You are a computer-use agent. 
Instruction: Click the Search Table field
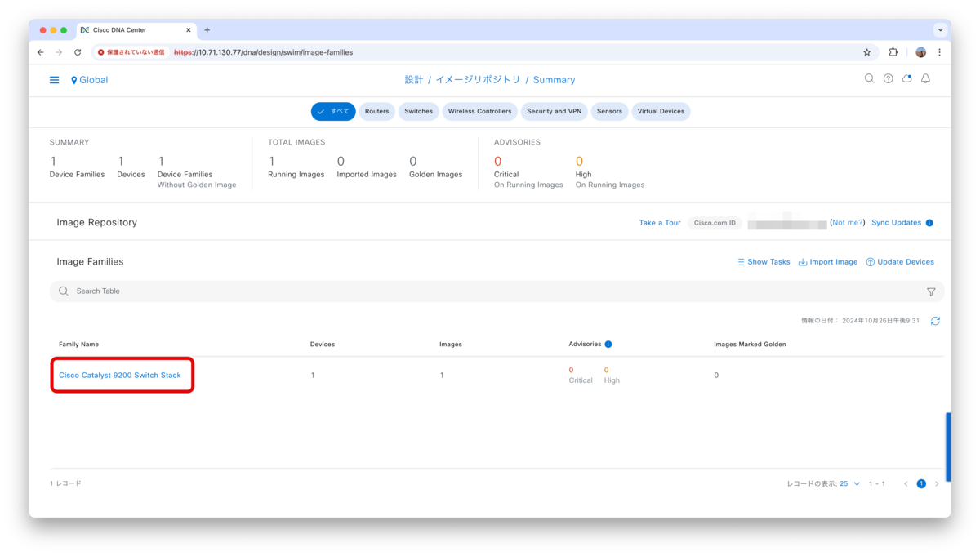click(497, 291)
